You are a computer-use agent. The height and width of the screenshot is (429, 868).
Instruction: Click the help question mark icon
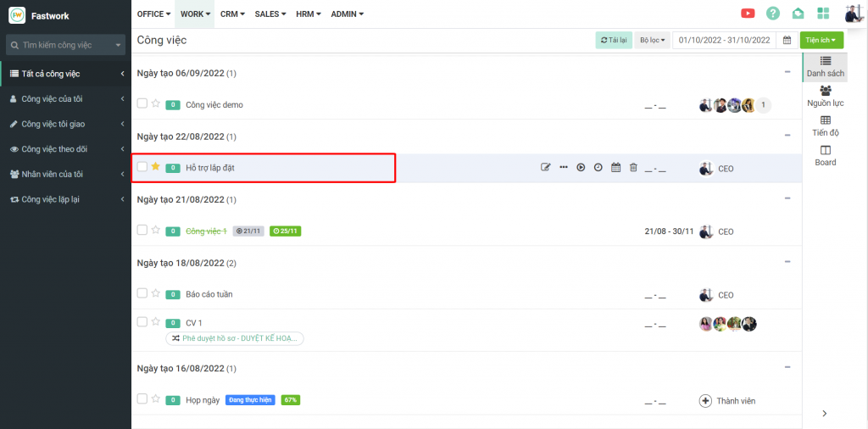pyautogui.click(x=773, y=14)
